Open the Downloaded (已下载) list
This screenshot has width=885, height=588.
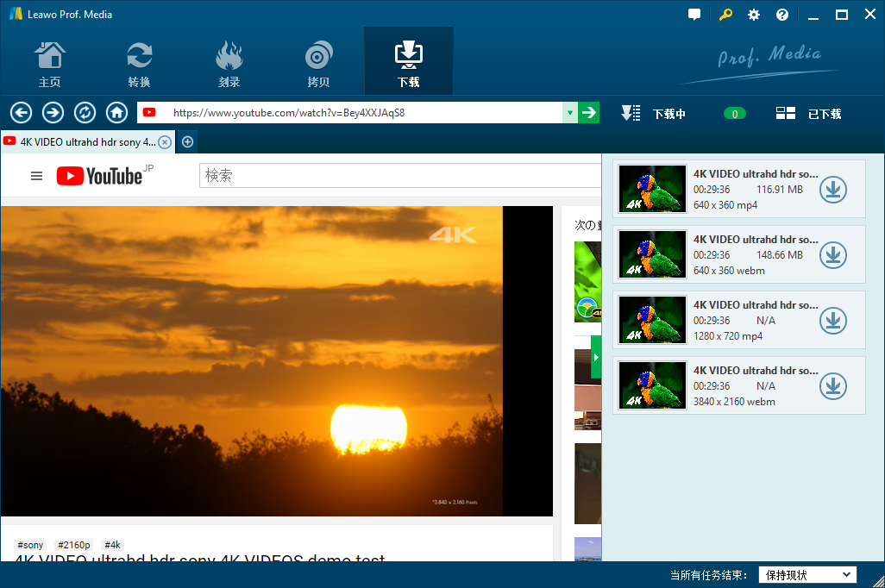coord(809,114)
